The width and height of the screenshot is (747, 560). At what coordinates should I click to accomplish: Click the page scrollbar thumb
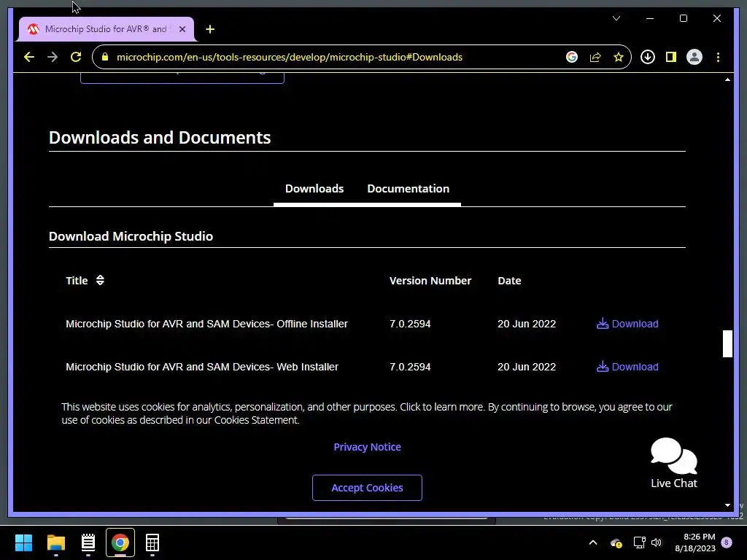[727, 343]
